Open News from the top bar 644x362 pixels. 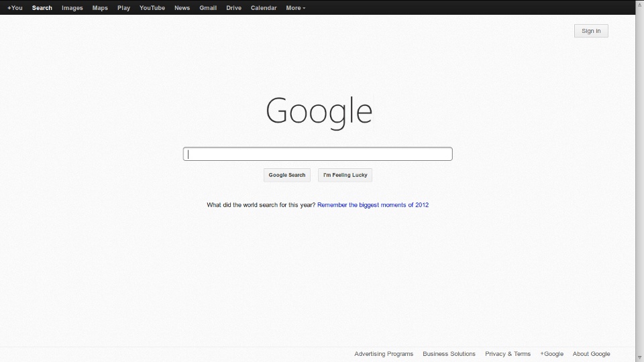(182, 8)
